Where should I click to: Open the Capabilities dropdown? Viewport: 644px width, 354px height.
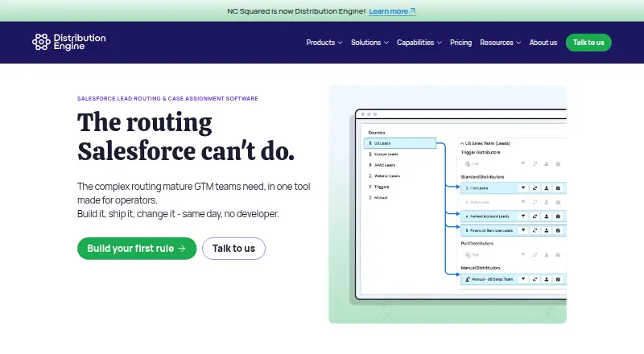419,43
